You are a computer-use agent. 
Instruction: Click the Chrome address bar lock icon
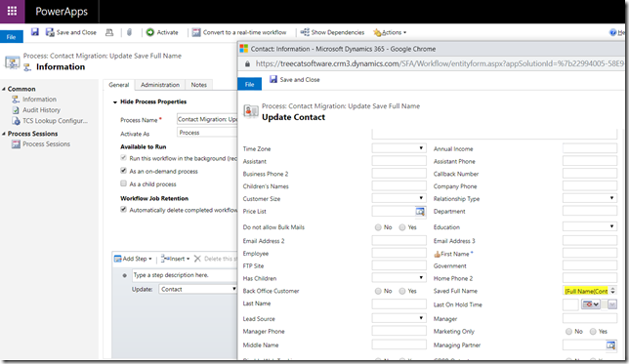click(x=247, y=63)
